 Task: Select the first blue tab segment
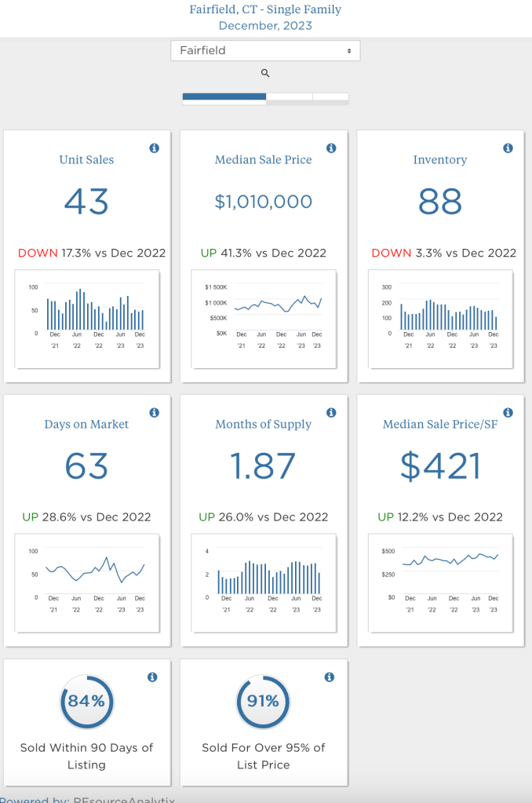(224, 97)
